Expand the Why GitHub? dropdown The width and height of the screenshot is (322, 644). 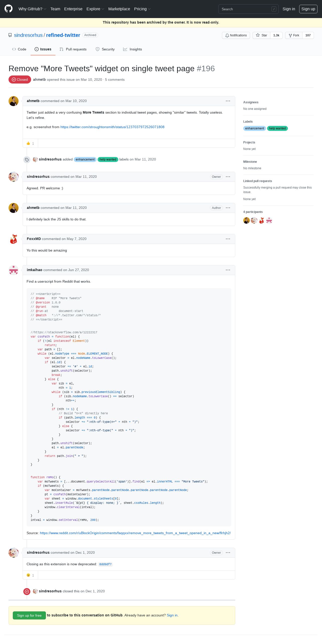tap(32, 9)
